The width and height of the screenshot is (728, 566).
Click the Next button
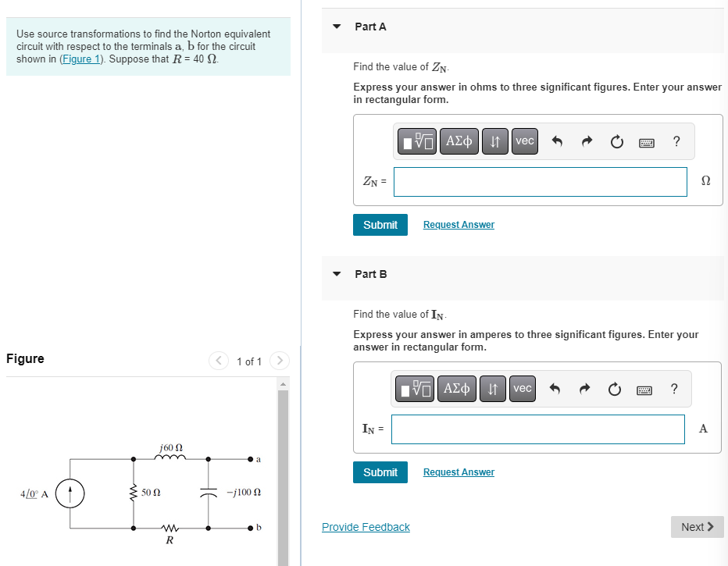pos(696,526)
